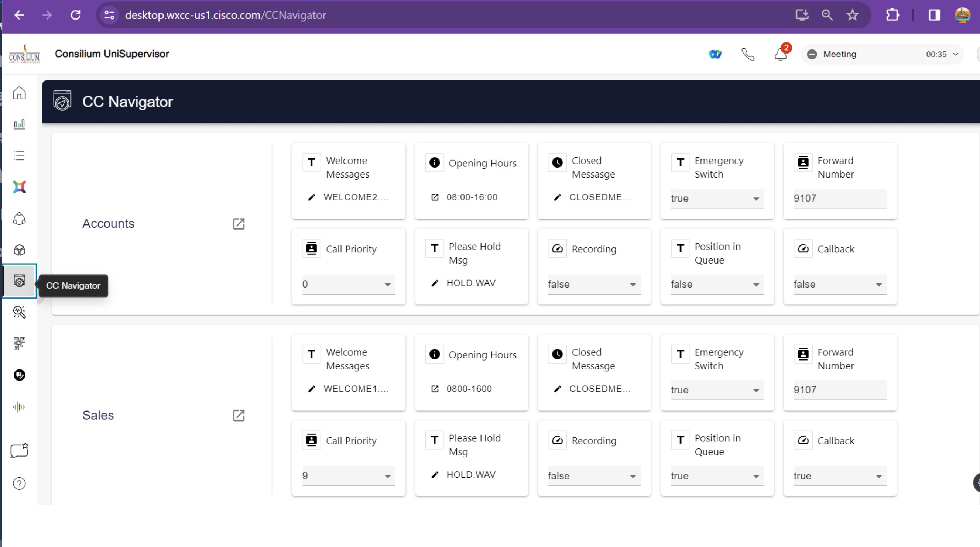Click the Sales queue name
The height and width of the screenshot is (547, 980).
tap(98, 415)
